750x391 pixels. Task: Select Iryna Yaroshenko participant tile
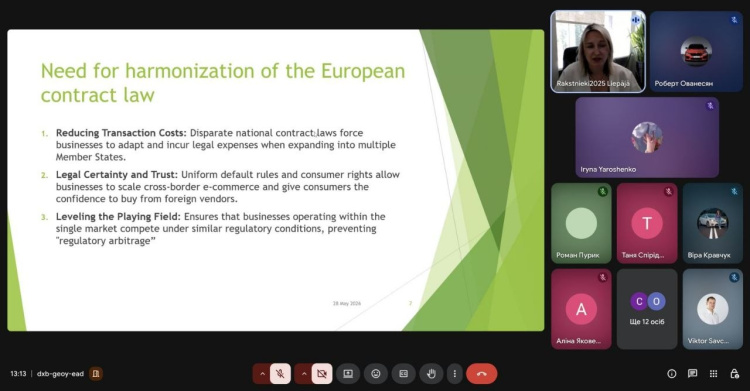[x=647, y=137]
